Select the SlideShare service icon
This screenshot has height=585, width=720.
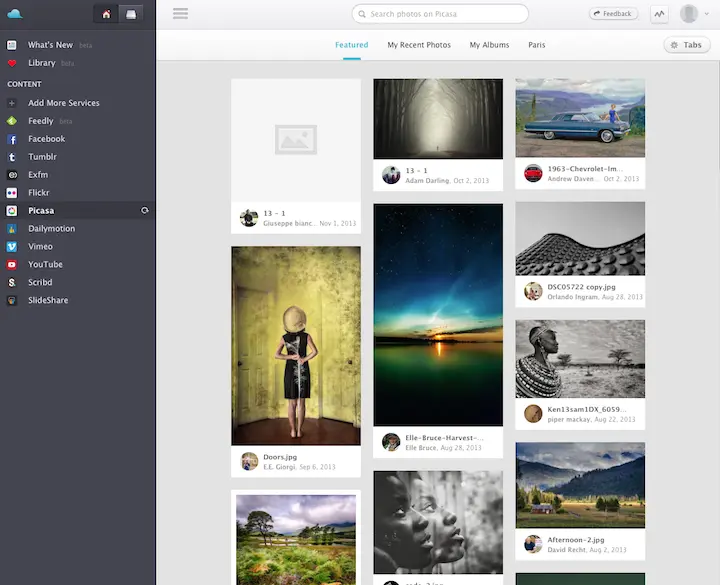tap(12, 300)
